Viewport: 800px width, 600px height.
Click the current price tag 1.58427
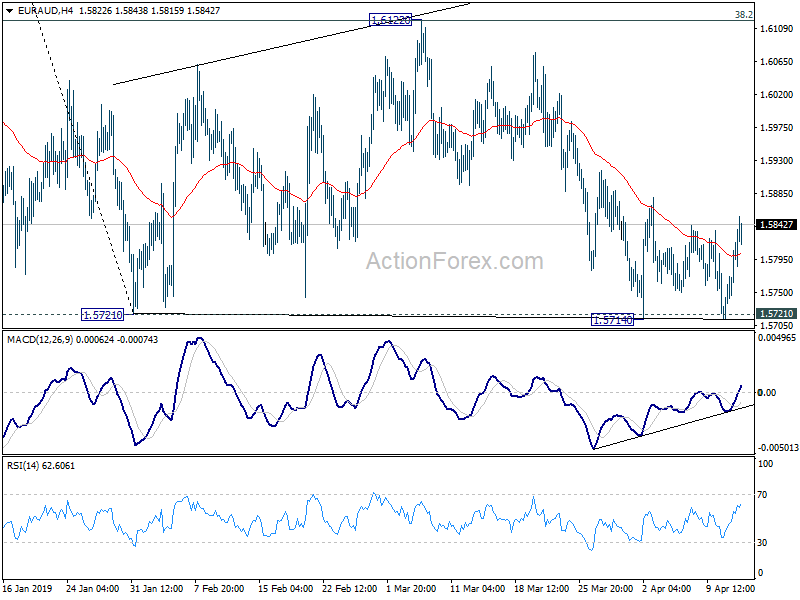[776, 225]
